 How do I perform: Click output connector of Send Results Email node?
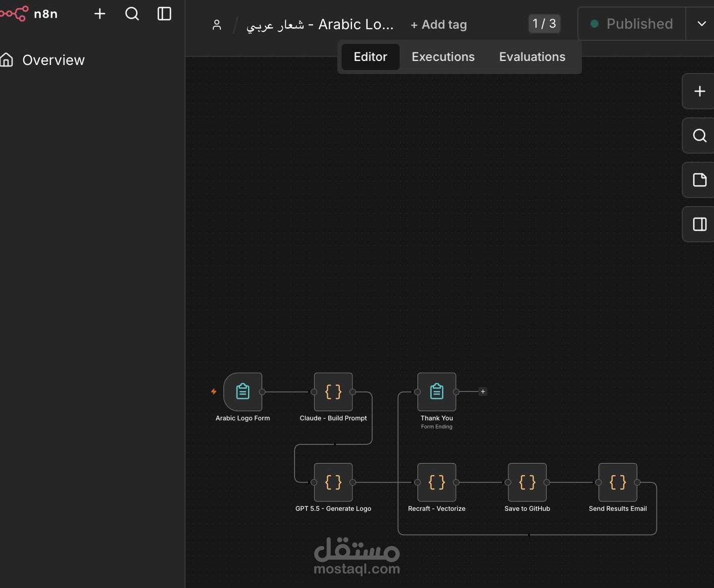[x=637, y=482]
